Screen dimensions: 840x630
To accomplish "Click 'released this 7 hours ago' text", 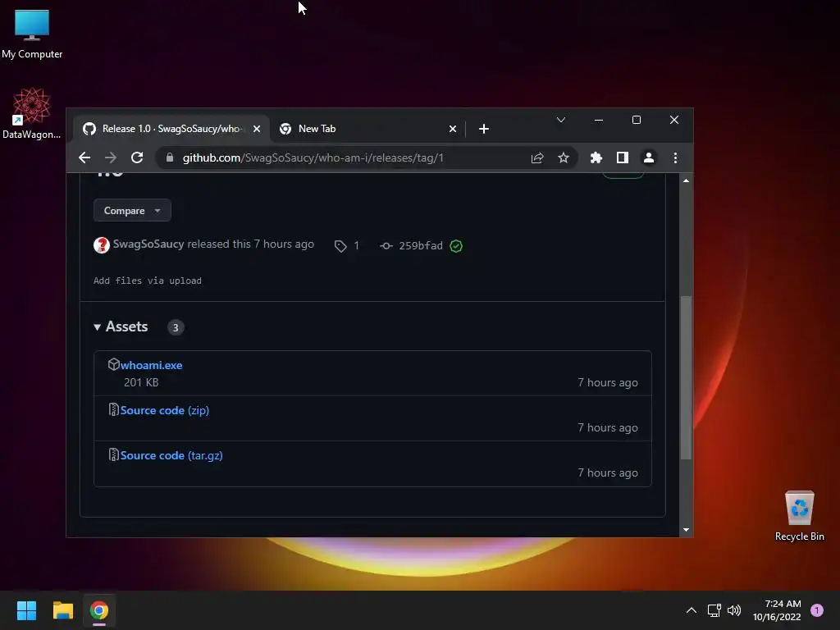I will coord(250,244).
